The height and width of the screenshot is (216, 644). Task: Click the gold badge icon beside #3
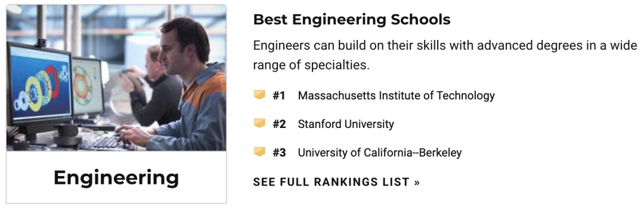point(259,152)
